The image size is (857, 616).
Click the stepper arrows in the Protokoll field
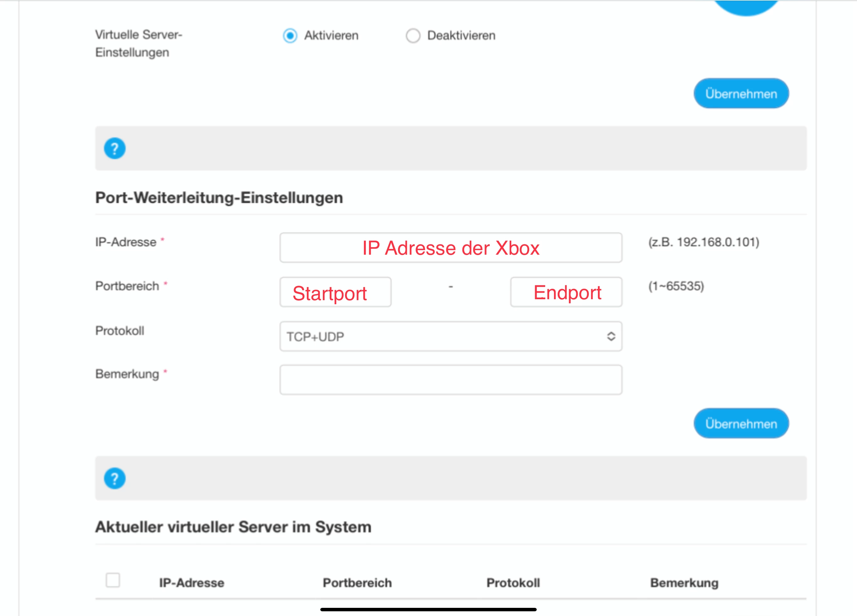click(x=611, y=336)
